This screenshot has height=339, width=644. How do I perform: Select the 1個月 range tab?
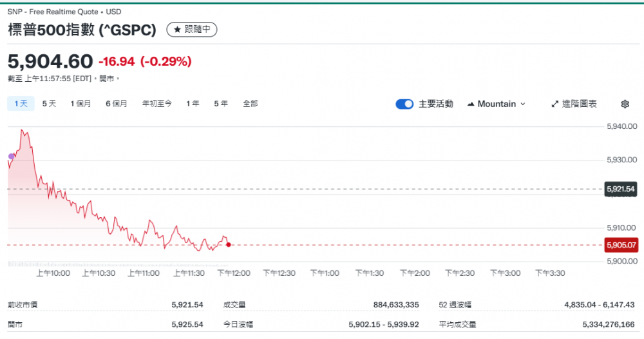pos(80,103)
